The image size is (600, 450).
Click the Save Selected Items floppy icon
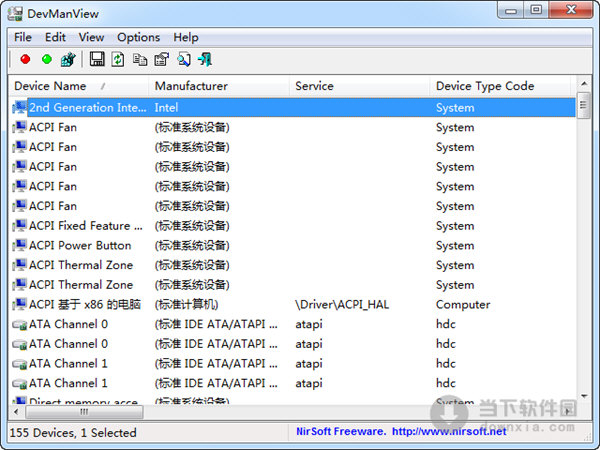(x=97, y=59)
